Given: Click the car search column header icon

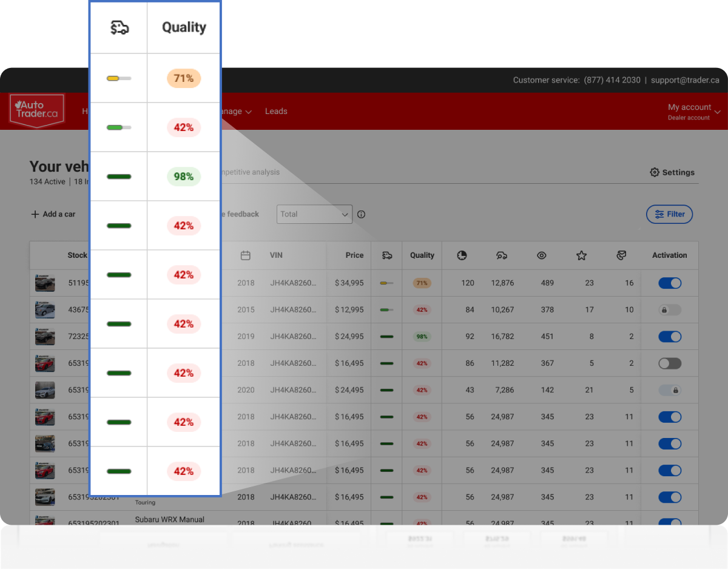Looking at the screenshot, I should [502, 255].
